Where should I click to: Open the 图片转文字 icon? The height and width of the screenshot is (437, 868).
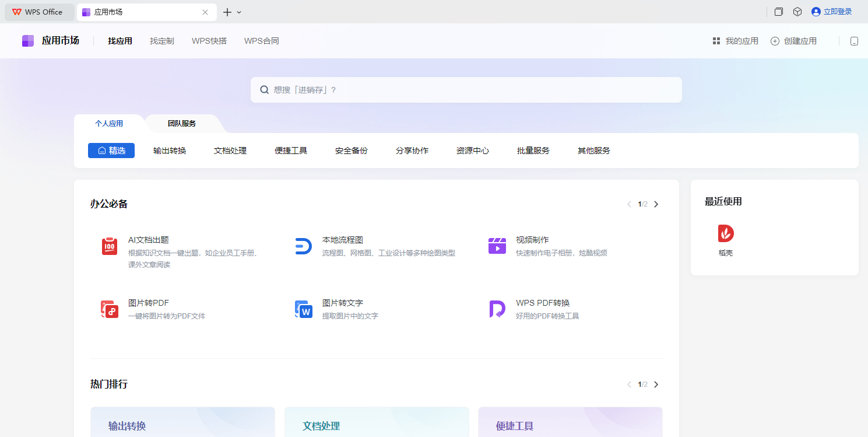click(303, 309)
